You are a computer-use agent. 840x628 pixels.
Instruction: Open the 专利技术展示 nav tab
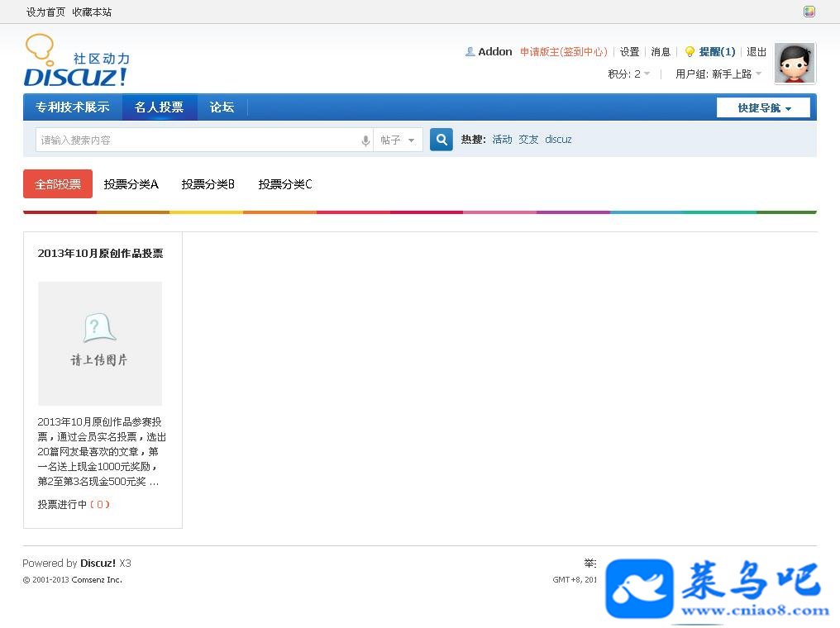click(x=72, y=107)
